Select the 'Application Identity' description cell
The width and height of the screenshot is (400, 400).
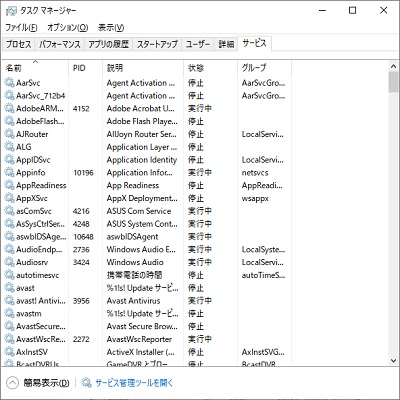[142, 160]
